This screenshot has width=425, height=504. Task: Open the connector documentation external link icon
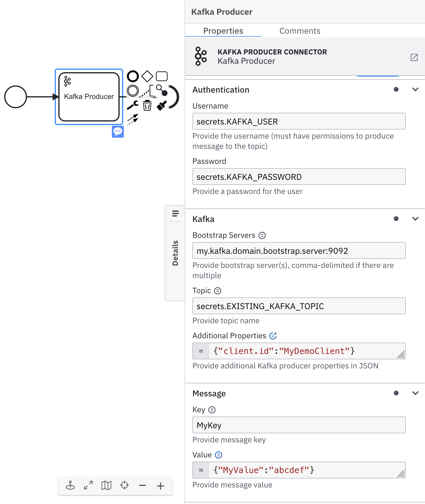(x=414, y=57)
